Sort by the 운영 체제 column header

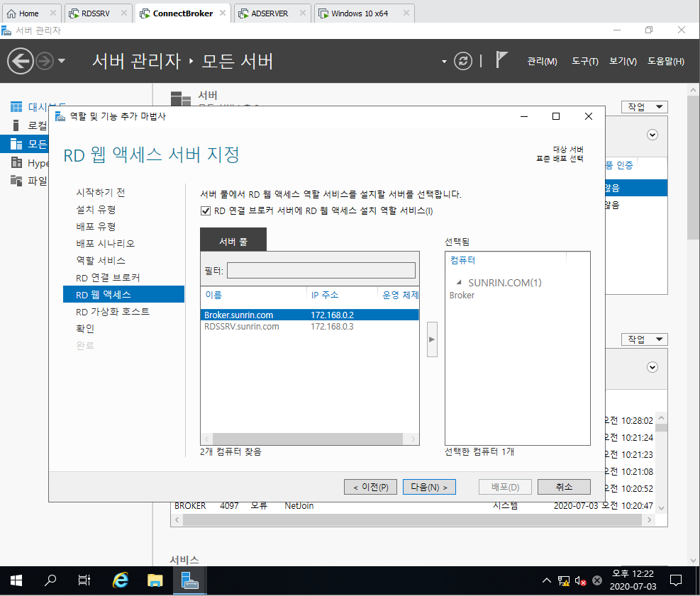coord(400,295)
